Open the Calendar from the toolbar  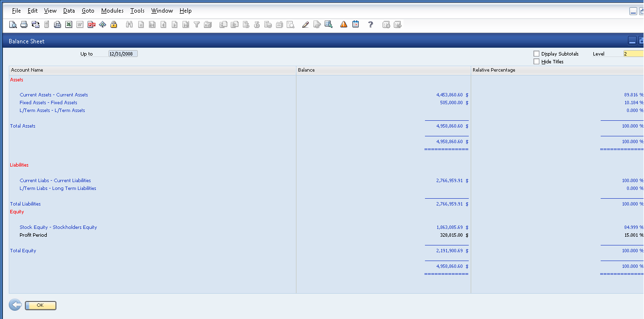click(355, 24)
